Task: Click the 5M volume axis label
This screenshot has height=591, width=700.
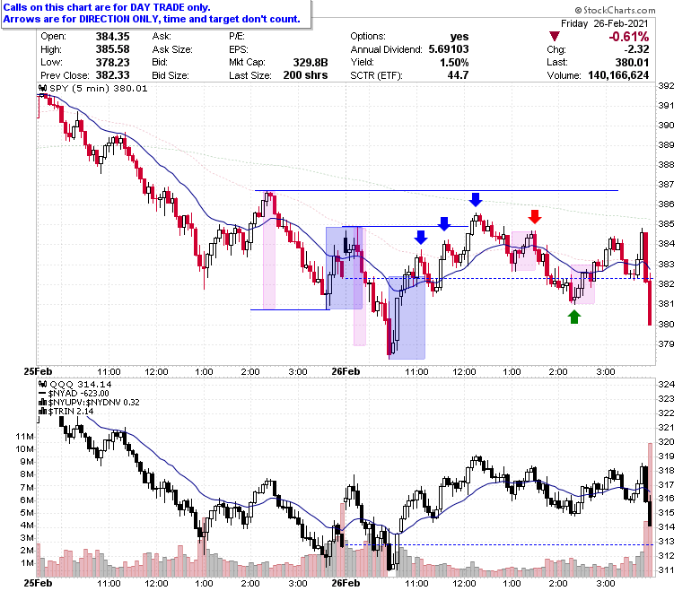Action: click(27, 512)
